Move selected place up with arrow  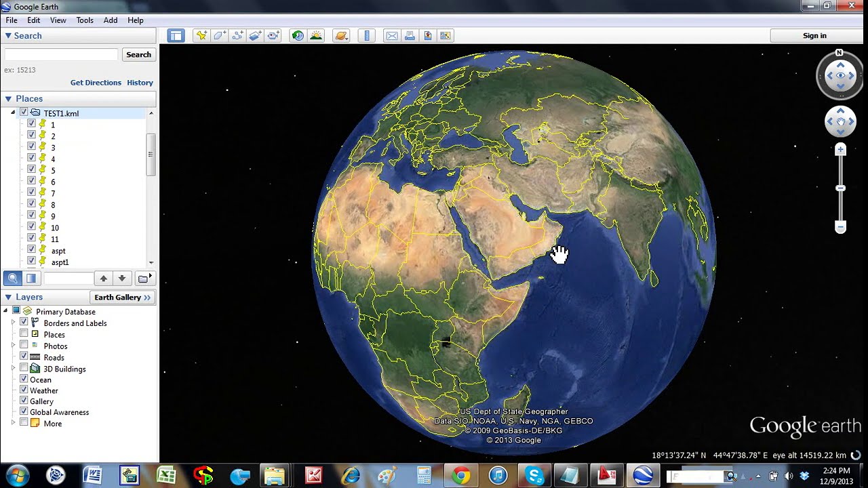click(x=103, y=278)
